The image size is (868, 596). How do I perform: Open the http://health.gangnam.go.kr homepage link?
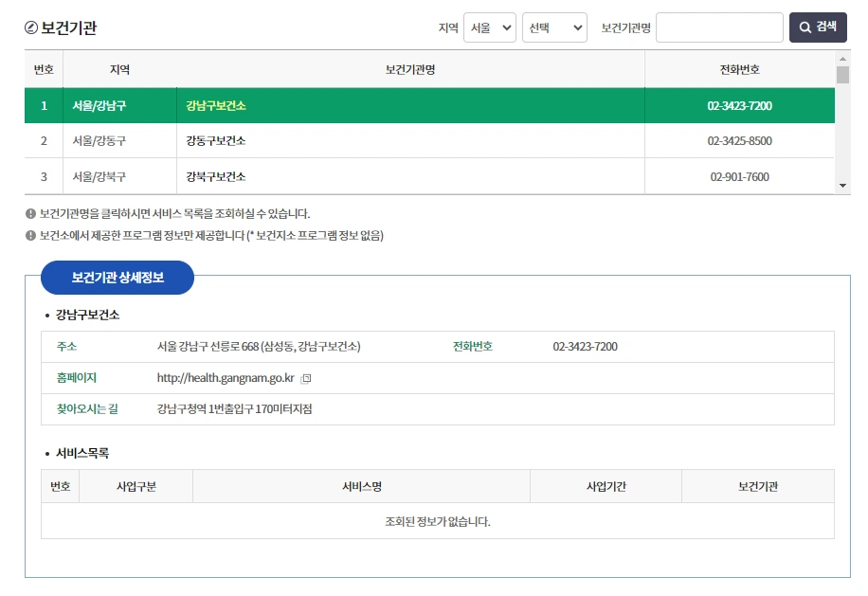point(226,378)
